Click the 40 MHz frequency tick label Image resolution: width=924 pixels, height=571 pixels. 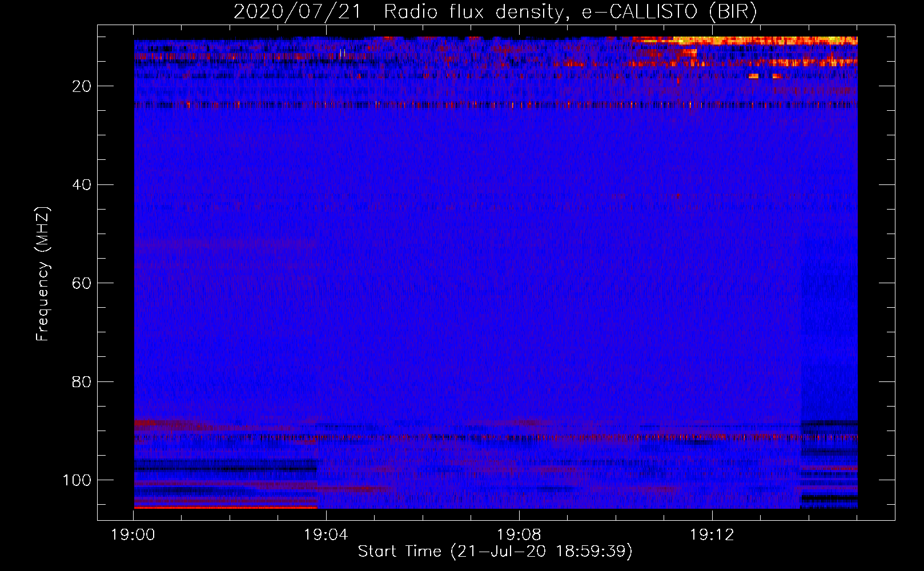82,184
